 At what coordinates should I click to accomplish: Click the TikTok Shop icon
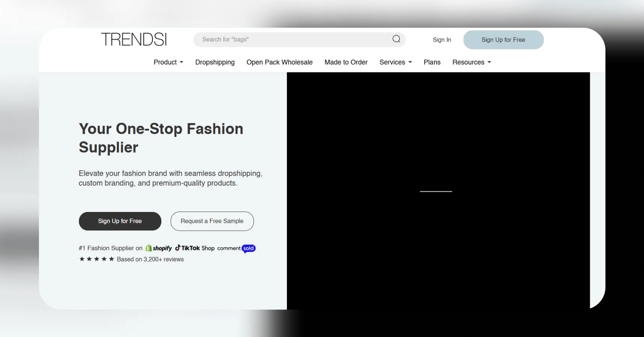click(x=194, y=248)
